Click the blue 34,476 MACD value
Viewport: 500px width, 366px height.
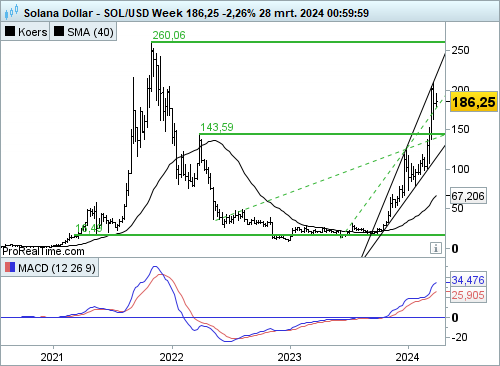tap(468, 280)
